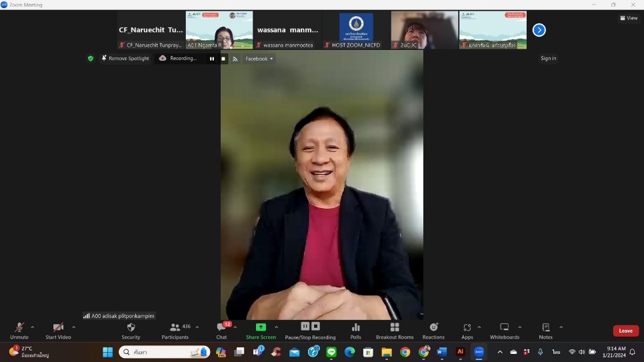Click Remove Spotlight
Viewport: 644px width, 362px height.
125,59
